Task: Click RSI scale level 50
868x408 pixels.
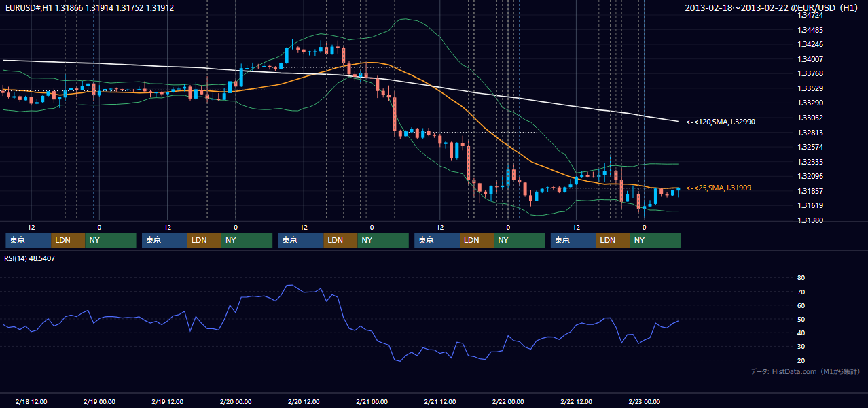Action: [x=801, y=319]
